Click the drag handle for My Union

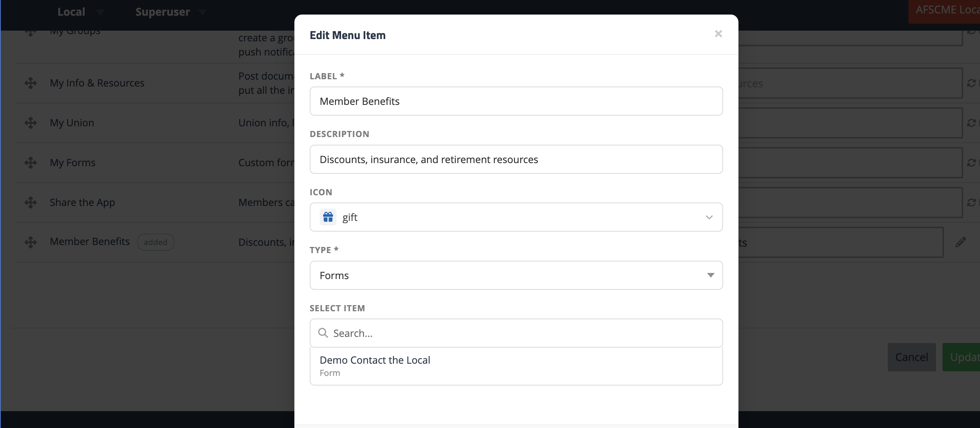pyautogui.click(x=31, y=123)
